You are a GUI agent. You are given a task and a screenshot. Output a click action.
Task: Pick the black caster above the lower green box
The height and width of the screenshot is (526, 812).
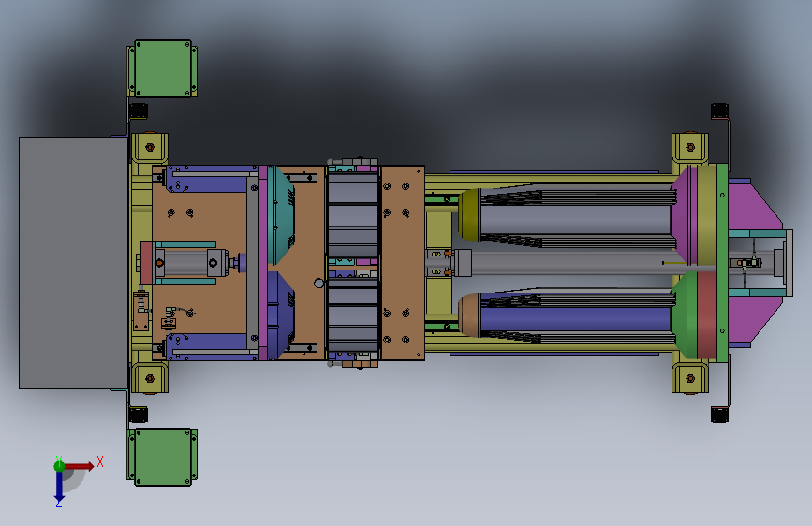(139, 415)
